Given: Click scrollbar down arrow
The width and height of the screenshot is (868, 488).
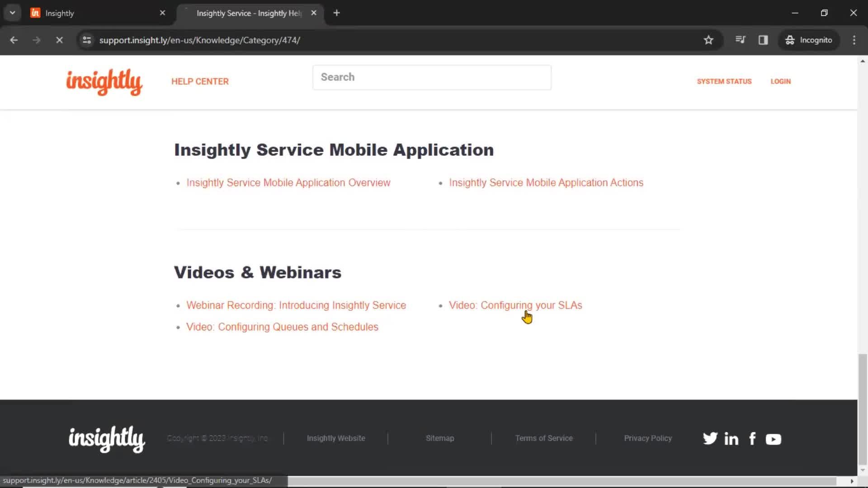Looking at the screenshot, I should pos(863,470).
